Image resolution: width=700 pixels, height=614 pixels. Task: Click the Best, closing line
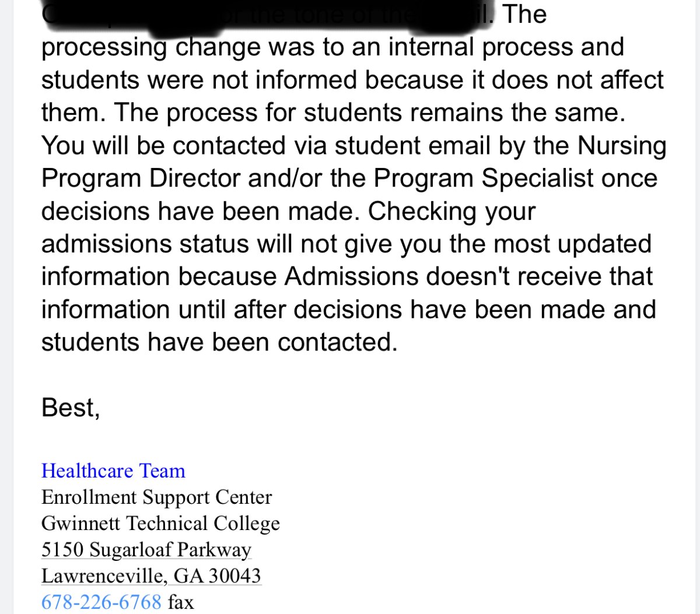[x=71, y=408]
